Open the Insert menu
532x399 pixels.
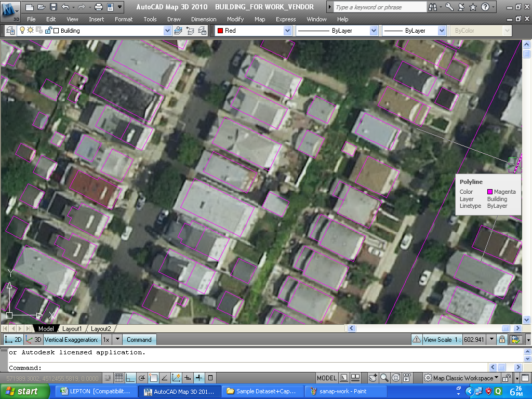coord(96,19)
